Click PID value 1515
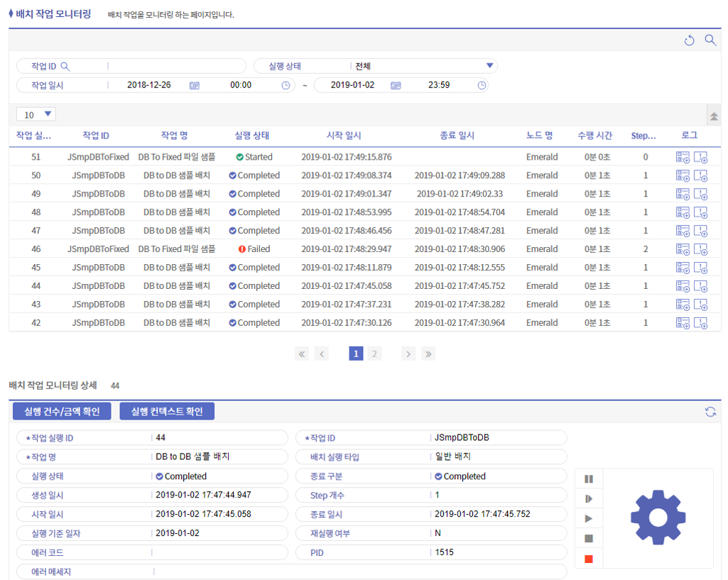Image resolution: width=728 pixels, height=580 pixels. pos(445,552)
